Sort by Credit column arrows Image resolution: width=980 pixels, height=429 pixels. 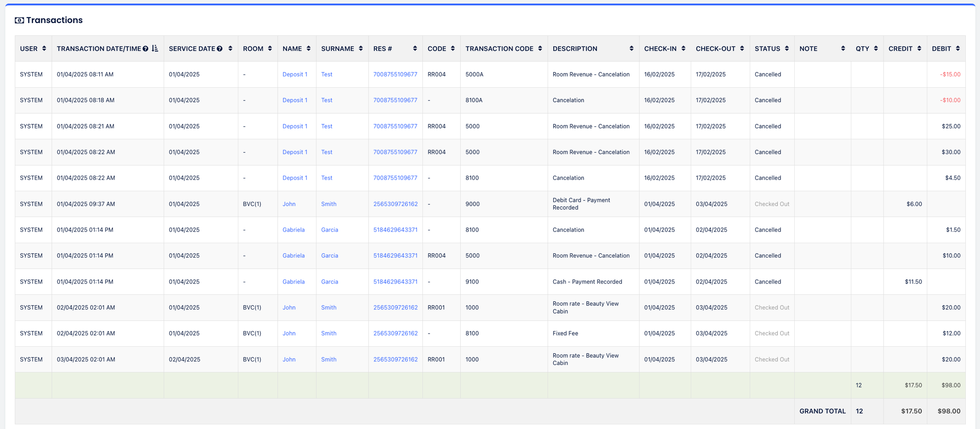coord(919,48)
